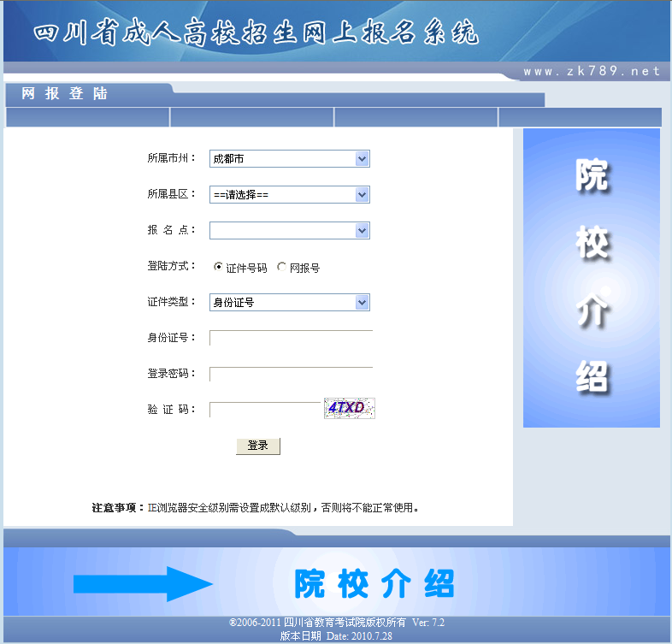Click the first empty navigation bar cell
672x644 pixels.
(x=87, y=117)
